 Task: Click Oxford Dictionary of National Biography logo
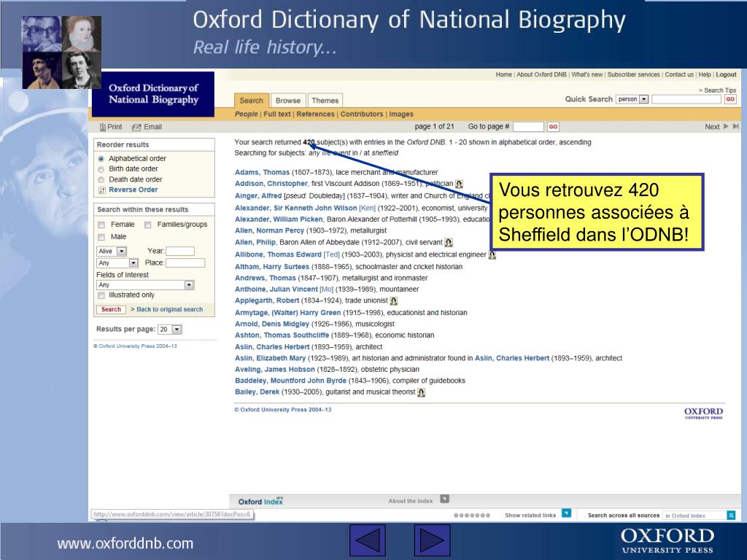(153, 94)
